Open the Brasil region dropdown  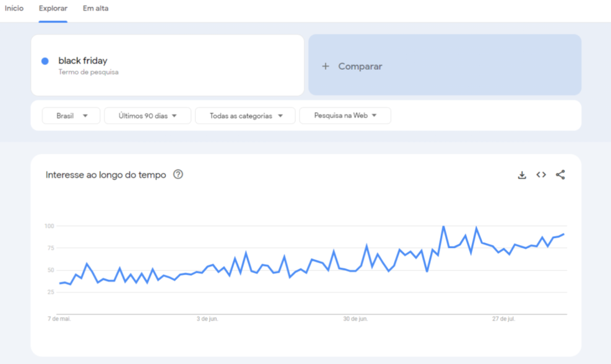[71, 116]
